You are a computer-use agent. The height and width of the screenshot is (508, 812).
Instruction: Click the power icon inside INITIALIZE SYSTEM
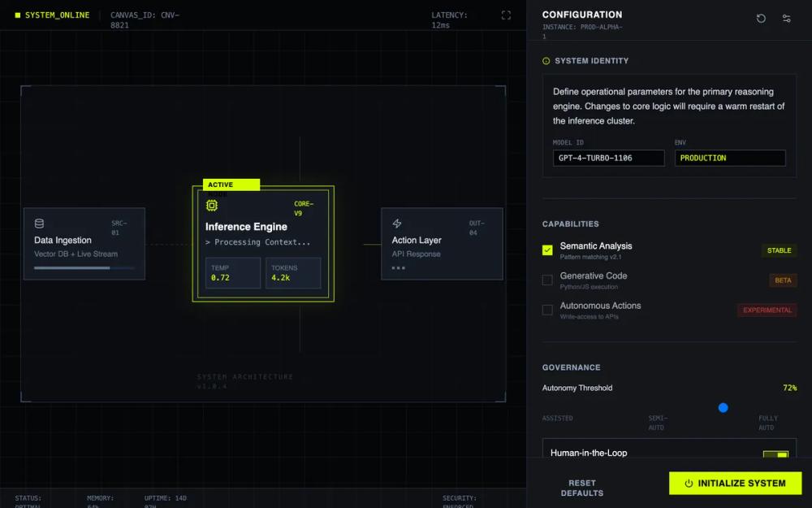(688, 483)
